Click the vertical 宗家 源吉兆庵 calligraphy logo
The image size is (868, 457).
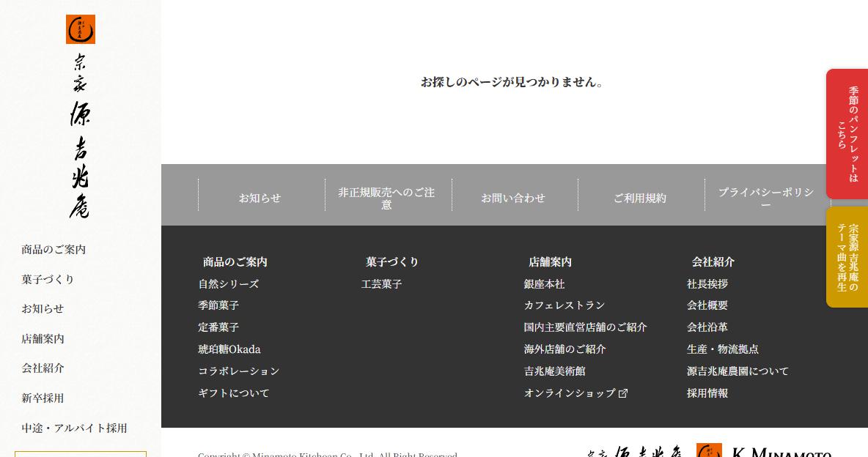80,135
